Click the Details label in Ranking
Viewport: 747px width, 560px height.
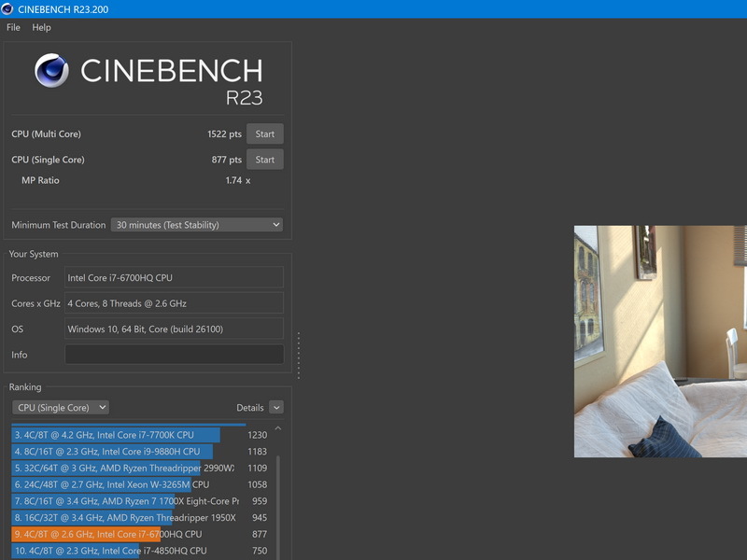coord(250,408)
